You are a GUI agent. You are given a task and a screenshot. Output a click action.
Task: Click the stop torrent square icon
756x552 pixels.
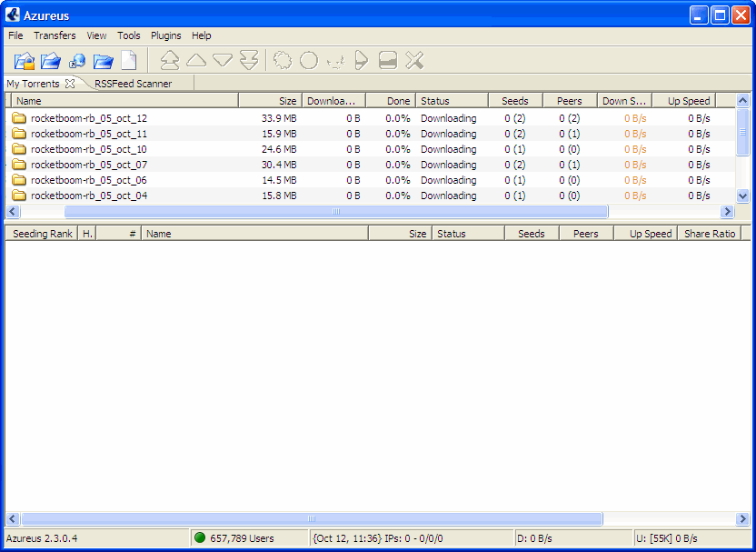coord(388,61)
